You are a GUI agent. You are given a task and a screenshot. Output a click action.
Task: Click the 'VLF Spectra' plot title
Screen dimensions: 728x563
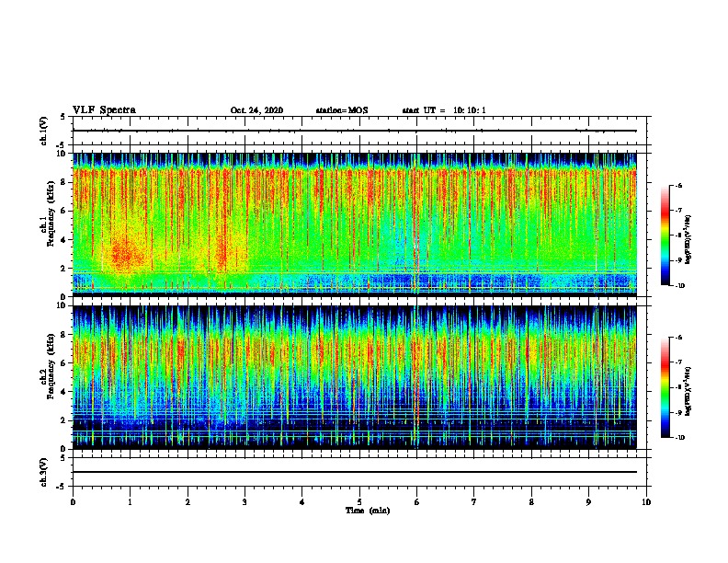pyautogui.click(x=104, y=110)
